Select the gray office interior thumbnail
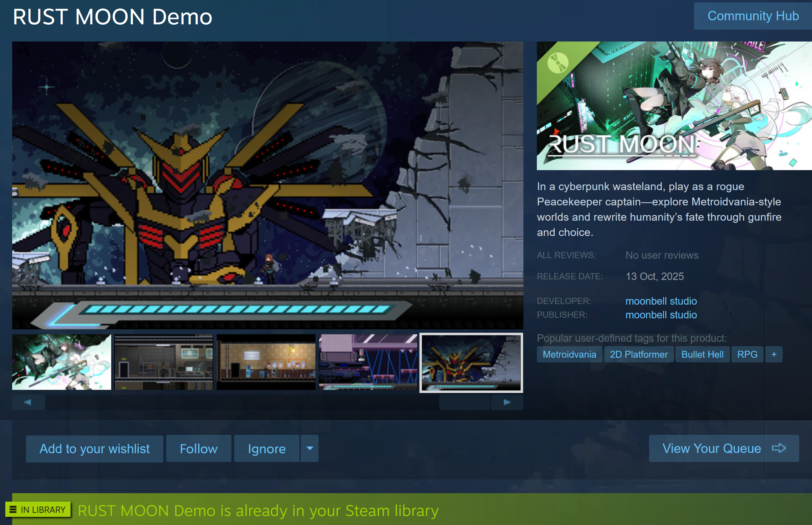 pyautogui.click(x=164, y=362)
